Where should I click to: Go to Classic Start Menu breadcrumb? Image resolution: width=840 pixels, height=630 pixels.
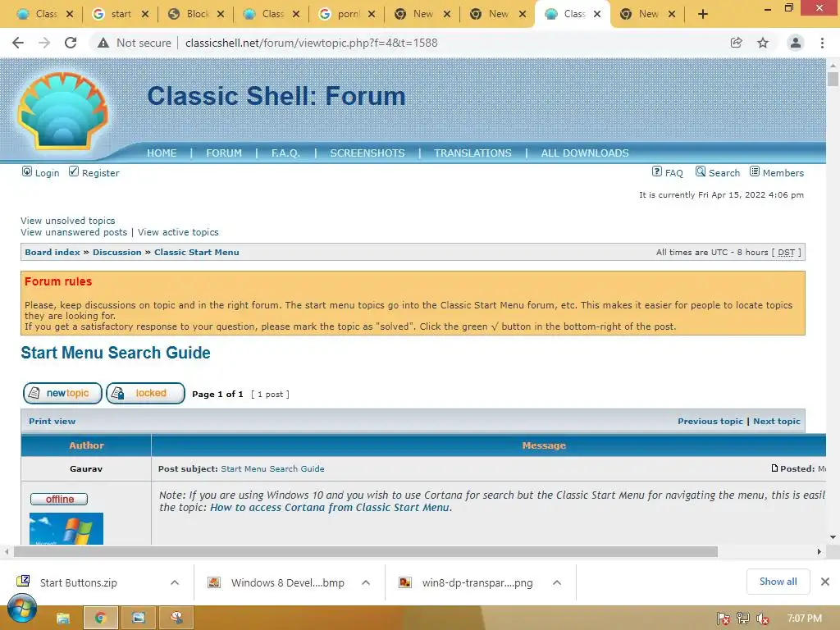pos(197,253)
